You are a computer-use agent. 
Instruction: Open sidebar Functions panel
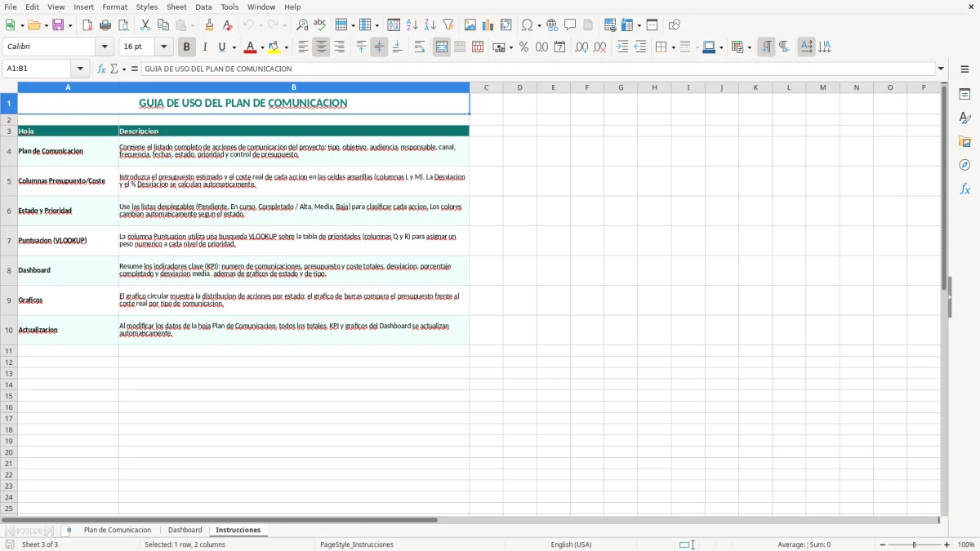964,189
